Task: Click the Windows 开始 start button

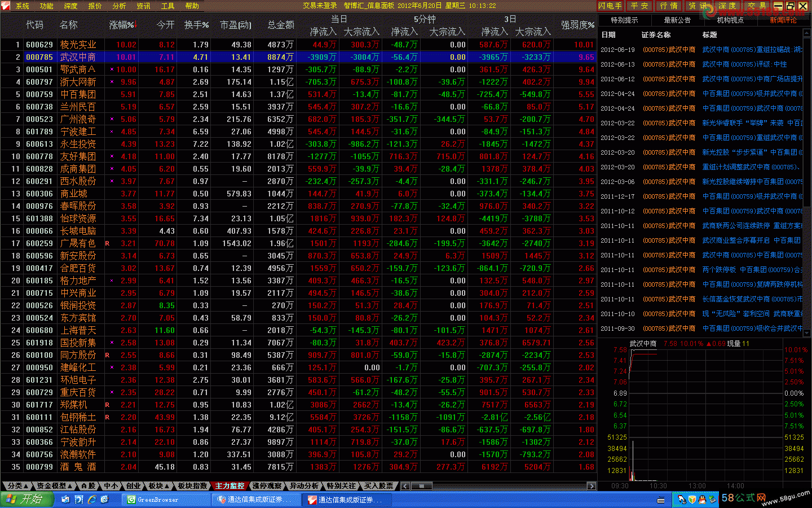Action: tap(27, 500)
